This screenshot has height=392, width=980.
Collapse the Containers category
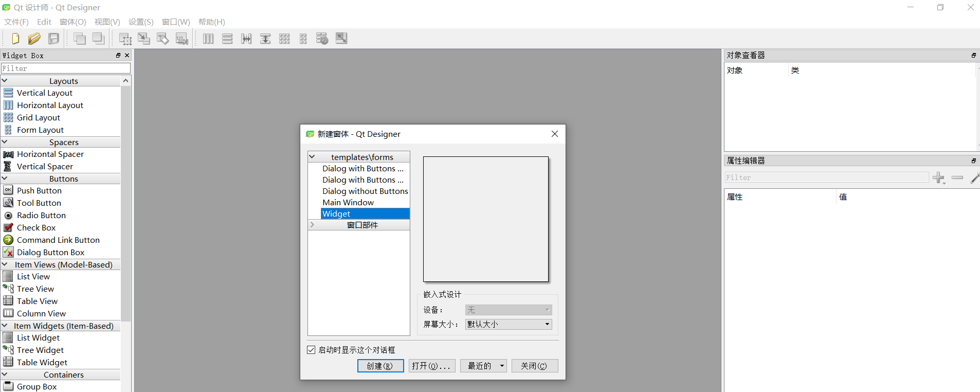click(5, 374)
